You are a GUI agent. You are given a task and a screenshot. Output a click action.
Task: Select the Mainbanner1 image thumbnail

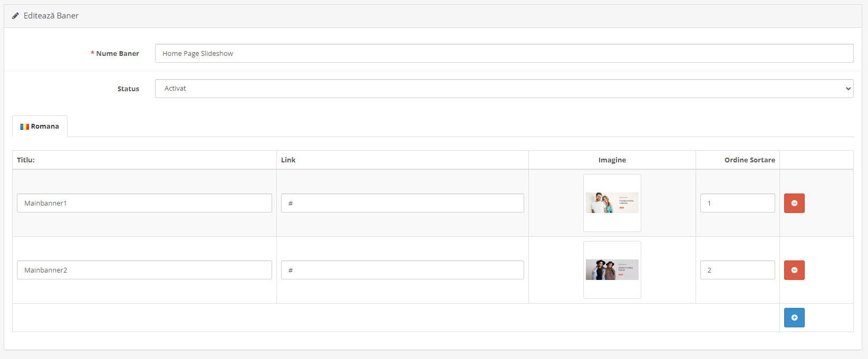click(x=612, y=203)
